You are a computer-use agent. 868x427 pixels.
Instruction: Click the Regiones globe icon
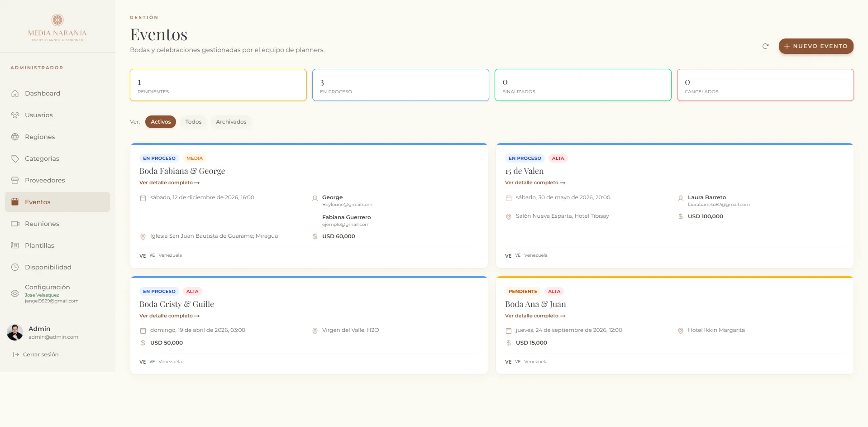pyautogui.click(x=15, y=137)
